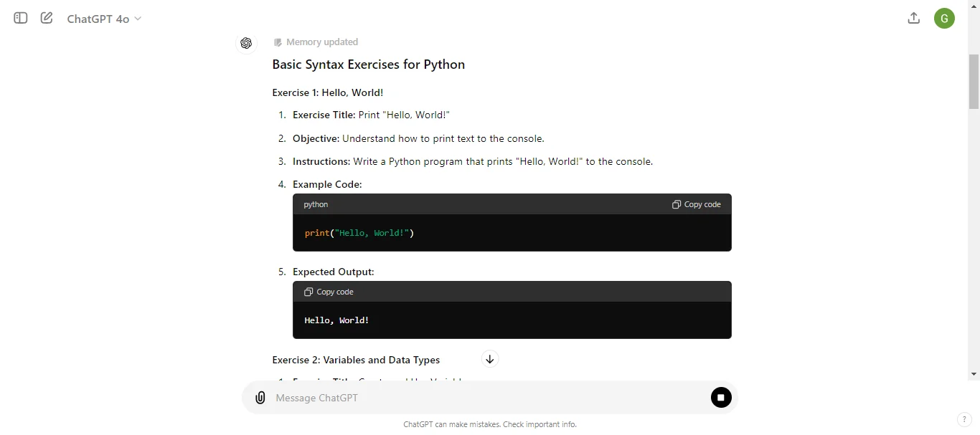Screen dimensions: 980x435
Task: Select the Exercise 2 heading text
Action: coord(355,360)
